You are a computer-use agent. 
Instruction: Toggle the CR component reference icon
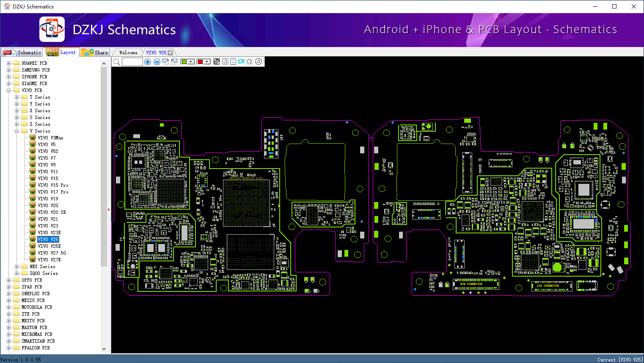[x=241, y=61]
